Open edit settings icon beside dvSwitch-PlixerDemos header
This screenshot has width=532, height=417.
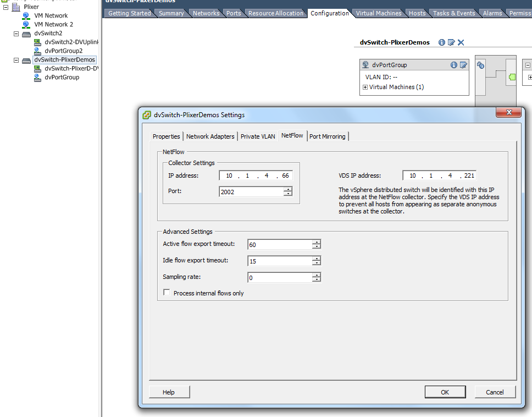point(451,42)
